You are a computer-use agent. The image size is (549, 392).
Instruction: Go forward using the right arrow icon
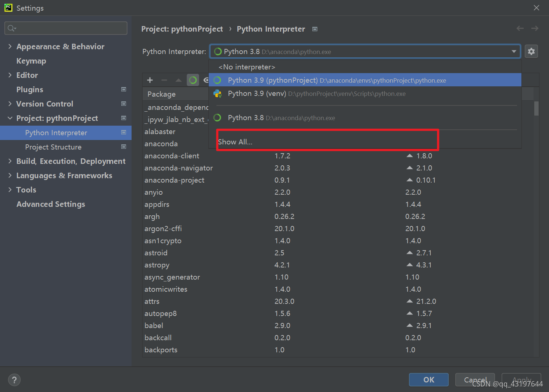click(x=535, y=28)
